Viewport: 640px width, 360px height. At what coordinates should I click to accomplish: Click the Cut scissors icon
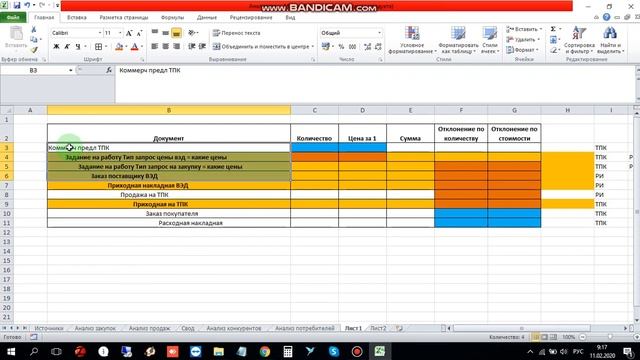(x=34, y=30)
